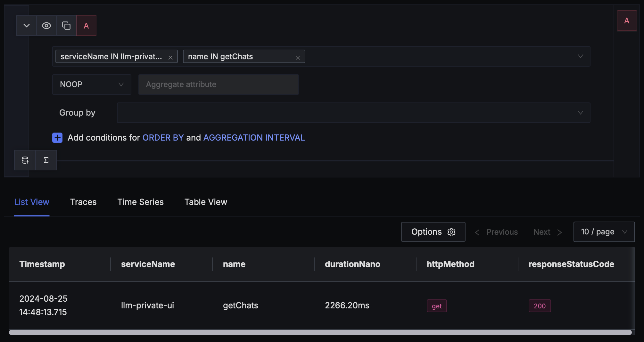Viewport: 644px width, 342px height.
Task: Remove the serviceName IN llm-privat filter
Action: (170, 58)
